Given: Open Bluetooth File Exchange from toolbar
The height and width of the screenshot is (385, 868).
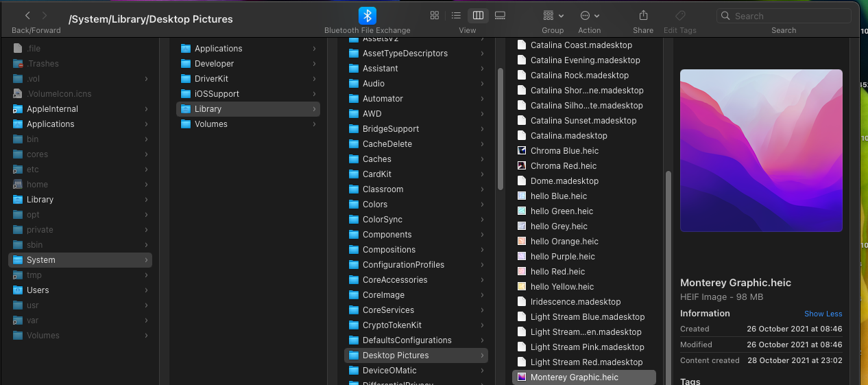Looking at the screenshot, I should (367, 15).
